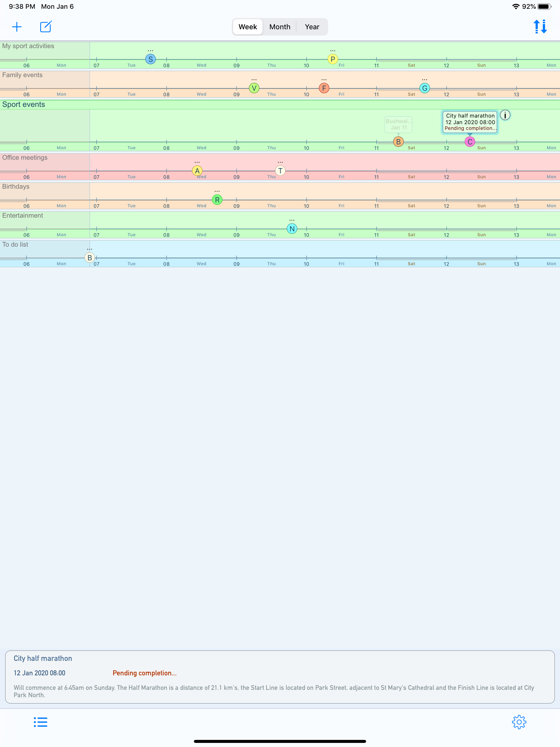Viewport: 560px width, 747px height.
Task: Select the T marker in Office meetings
Action: pos(280,171)
